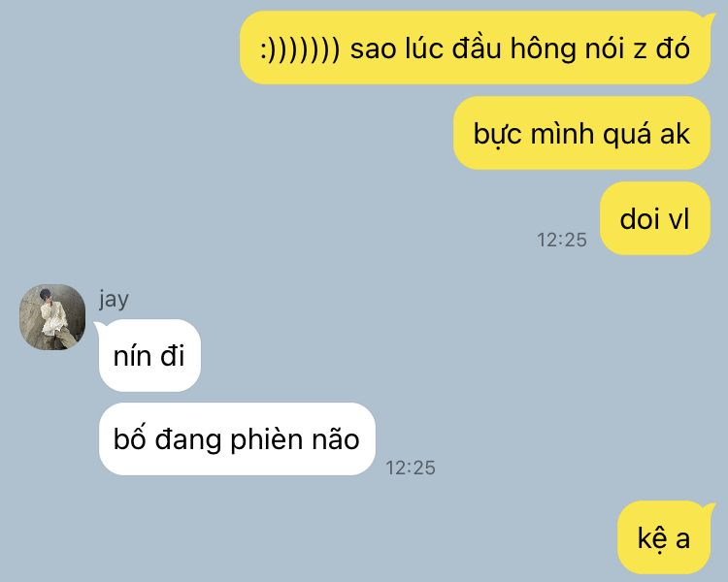Image resolution: width=728 pixels, height=582 pixels.
Task: Select the "bực mình quá ak" bubble
Action: click(x=581, y=133)
